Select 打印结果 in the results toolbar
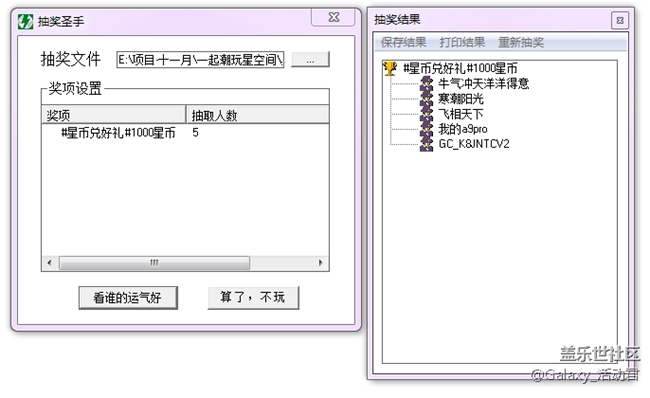 [x=462, y=42]
